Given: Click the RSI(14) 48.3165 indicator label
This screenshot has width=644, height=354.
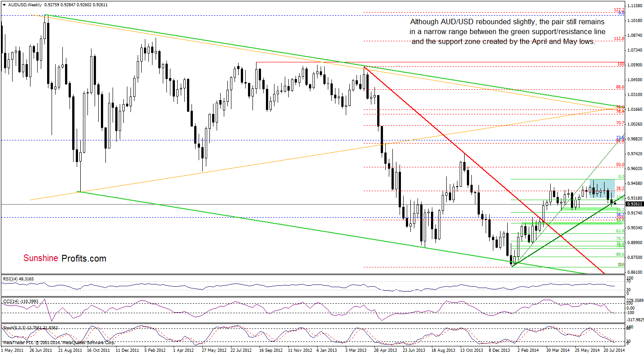Looking at the screenshot, I should pos(18,279).
